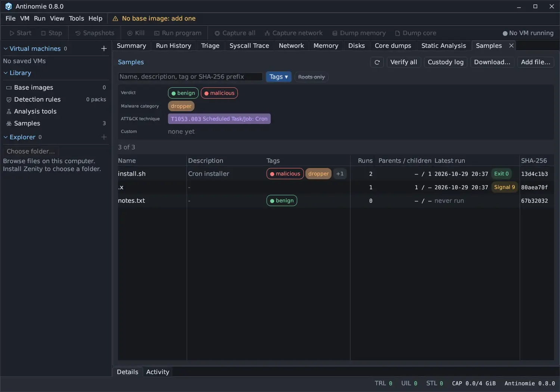Open the File menu
Image resolution: width=560 pixels, height=392 pixels.
(10, 19)
